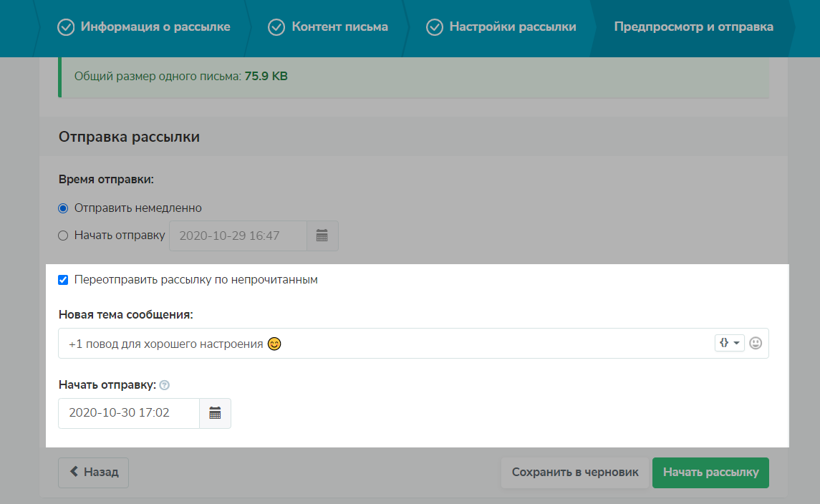
Task: Click the emoji smiley icon in subject field
Action: tap(757, 343)
